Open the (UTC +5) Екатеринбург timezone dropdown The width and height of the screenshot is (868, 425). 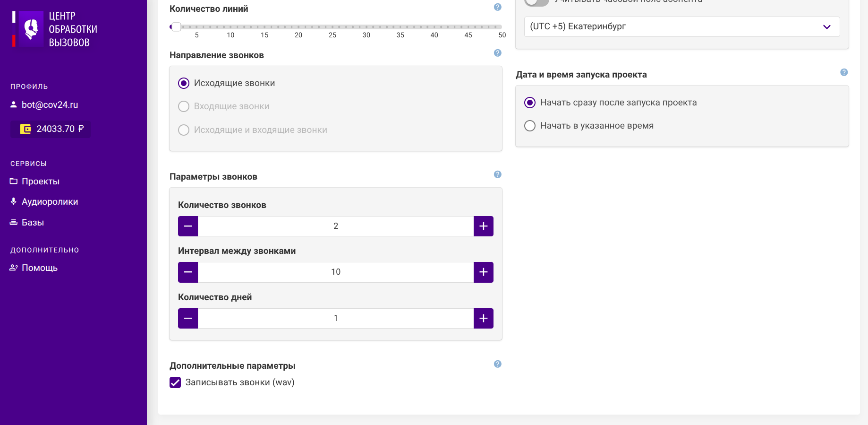click(x=682, y=26)
